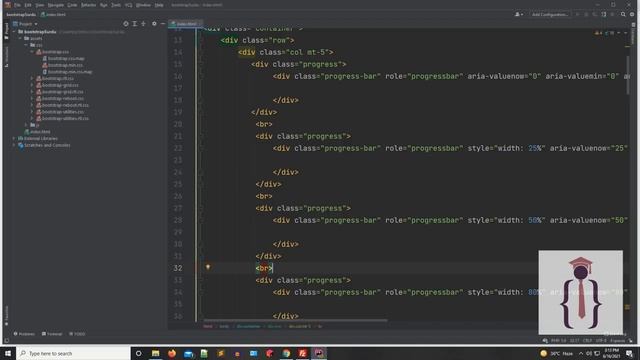Click the user account icon in toolbar

tap(519, 14)
